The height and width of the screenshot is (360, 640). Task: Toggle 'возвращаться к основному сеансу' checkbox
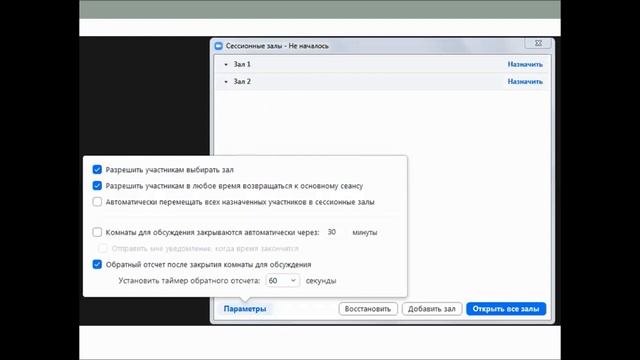click(x=97, y=186)
